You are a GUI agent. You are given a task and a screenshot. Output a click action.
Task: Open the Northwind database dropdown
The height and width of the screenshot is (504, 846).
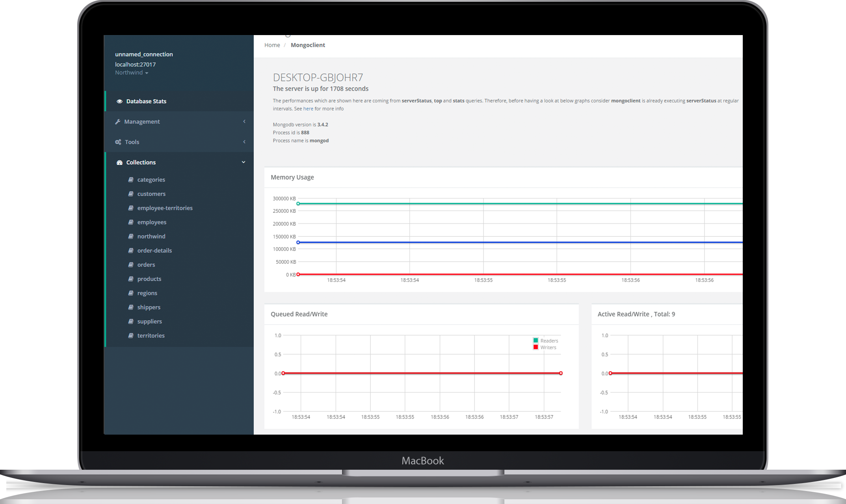click(x=132, y=73)
